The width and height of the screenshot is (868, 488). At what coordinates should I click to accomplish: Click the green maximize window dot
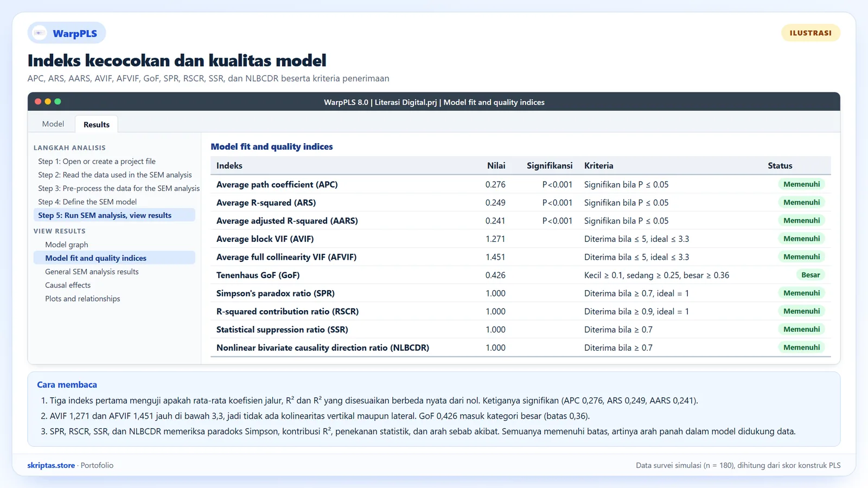pyautogui.click(x=58, y=101)
